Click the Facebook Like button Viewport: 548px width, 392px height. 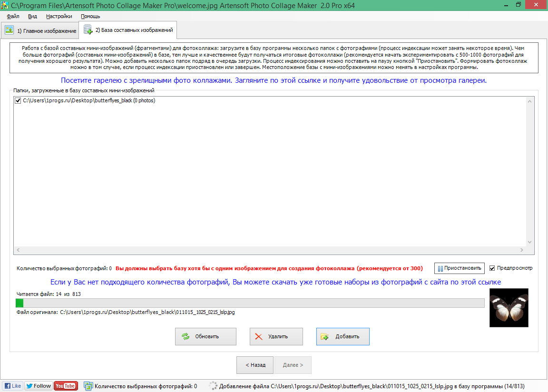point(12,386)
